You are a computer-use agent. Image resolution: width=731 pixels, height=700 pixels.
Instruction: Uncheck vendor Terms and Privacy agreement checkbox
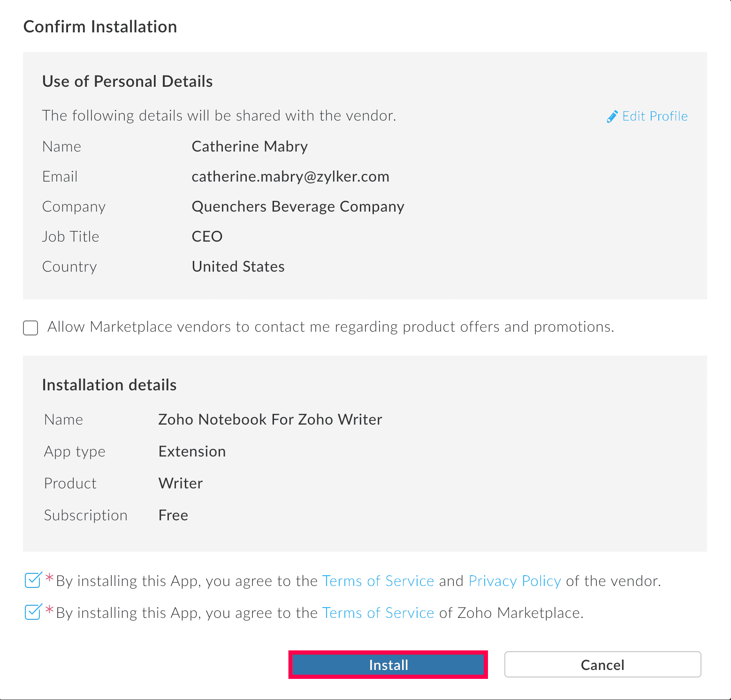click(33, 580)
